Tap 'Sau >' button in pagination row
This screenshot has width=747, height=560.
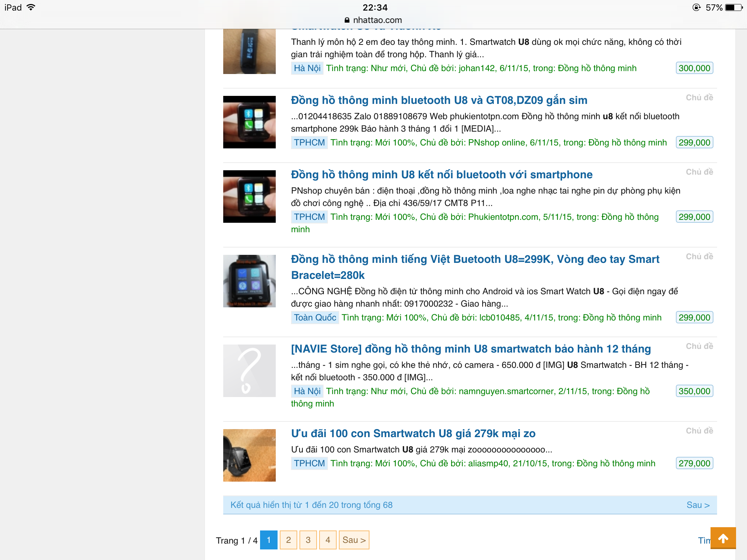[x=354, y=540]
